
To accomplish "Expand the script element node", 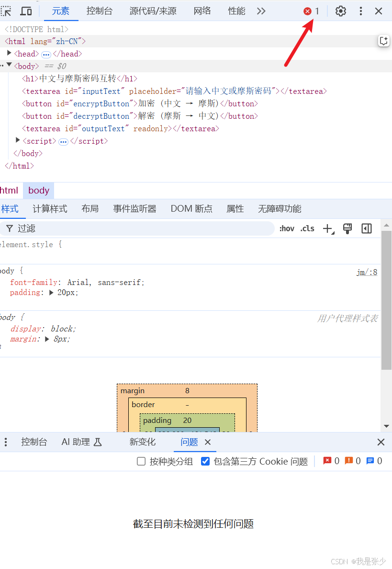I will [17, 140].
